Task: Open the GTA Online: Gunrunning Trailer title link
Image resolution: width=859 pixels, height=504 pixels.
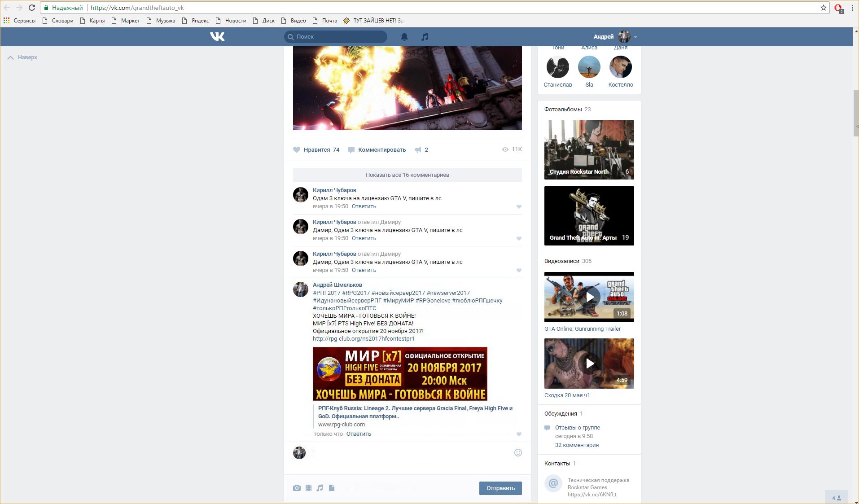Action: click(583, 329)
